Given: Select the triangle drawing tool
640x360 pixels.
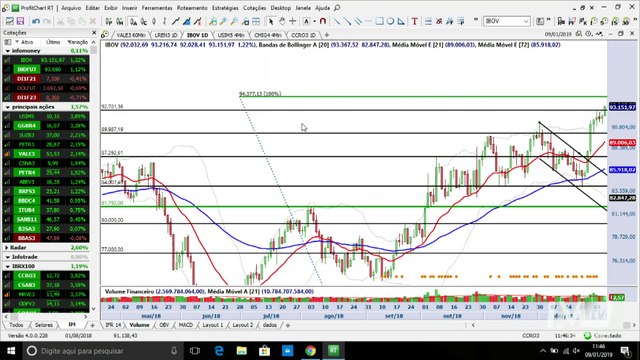Looking at the screenshot, I should pos(401,21).
